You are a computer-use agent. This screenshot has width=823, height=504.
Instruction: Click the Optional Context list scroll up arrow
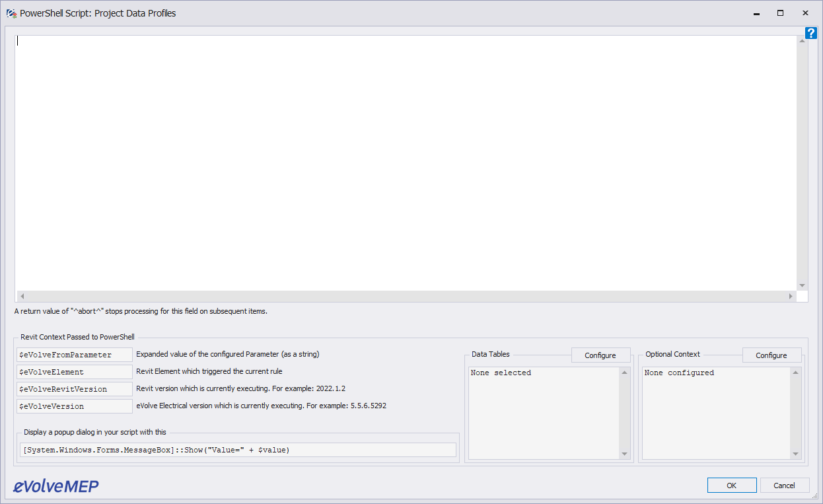click(x=796, y=373)
